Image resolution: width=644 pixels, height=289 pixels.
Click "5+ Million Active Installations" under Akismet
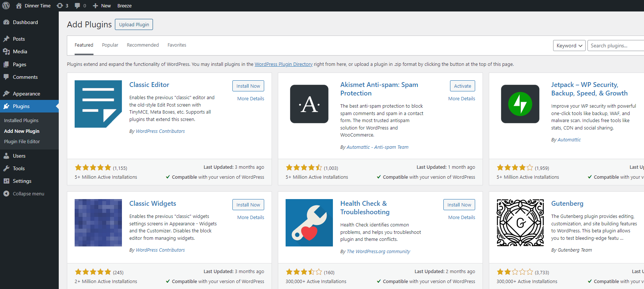click(317, 177)
